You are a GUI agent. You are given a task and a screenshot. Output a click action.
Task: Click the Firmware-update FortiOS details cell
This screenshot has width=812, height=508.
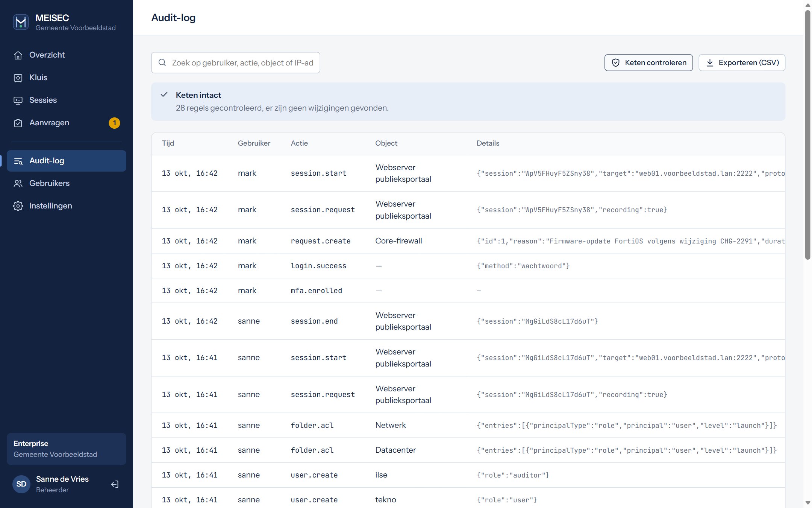(630, 241)
